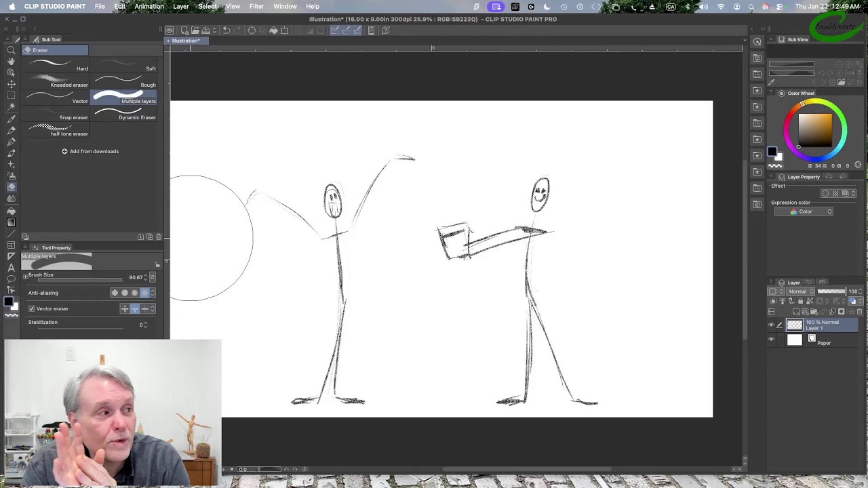This screenshot has width=868, height=488.
Task: Click the New file icon in the command bar
Action: pyautogui.click(x=184, y=30)
